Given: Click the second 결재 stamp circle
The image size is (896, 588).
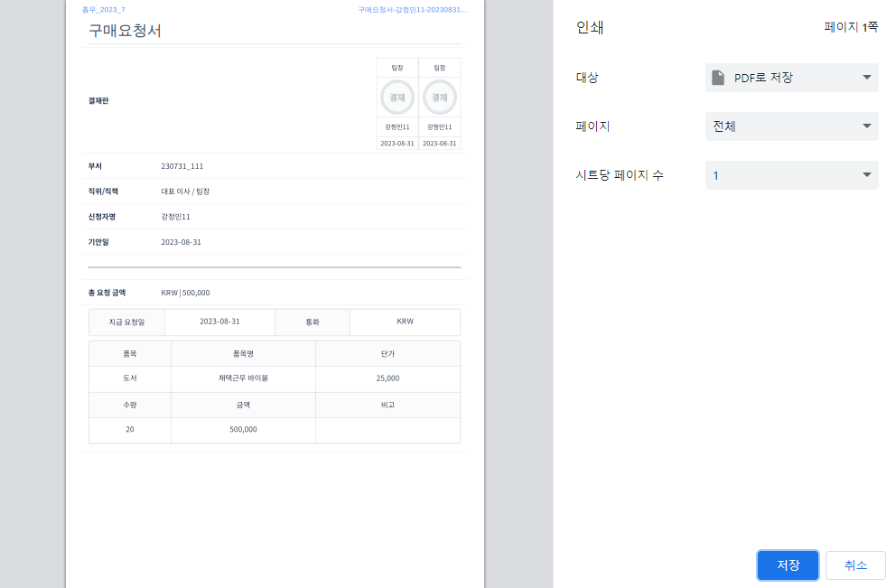Looking at the screenshot, I should pyautogui.click(x=440, y=98).
